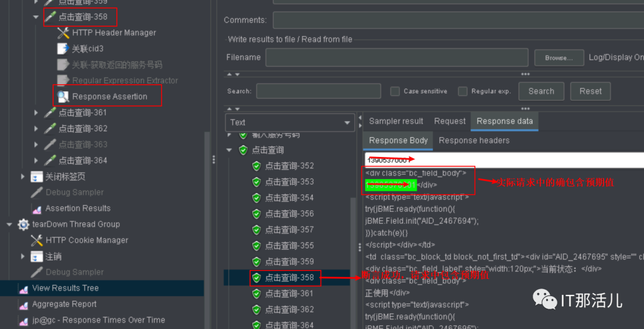
Task: Select result row 点击查询-362
Action: (289, 310)
